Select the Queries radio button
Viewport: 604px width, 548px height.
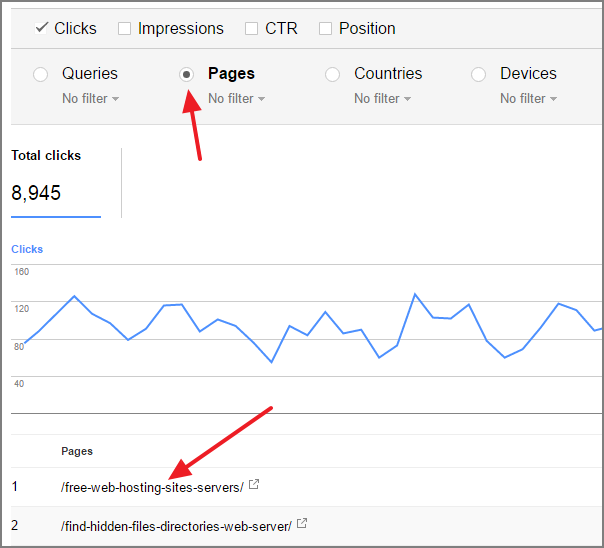tap(40, 74)
